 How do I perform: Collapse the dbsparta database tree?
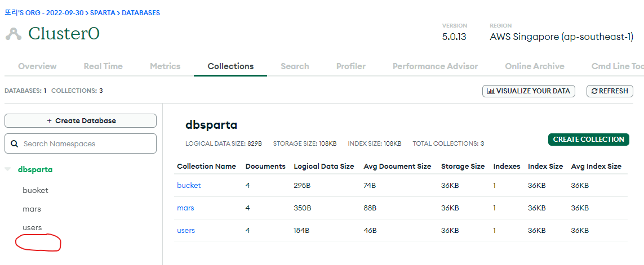[7, 169]
